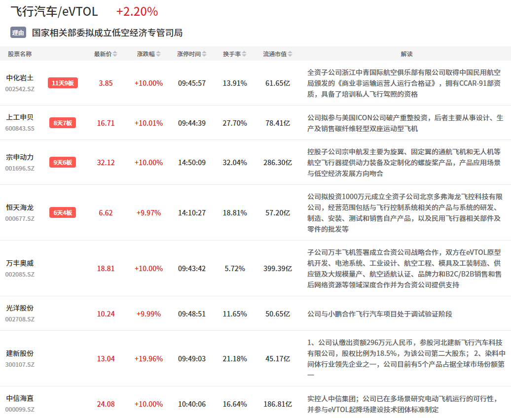Sort by 最新价 column arrow icon
The height and width of the screenshot is (420, 511).
point(115,54)
